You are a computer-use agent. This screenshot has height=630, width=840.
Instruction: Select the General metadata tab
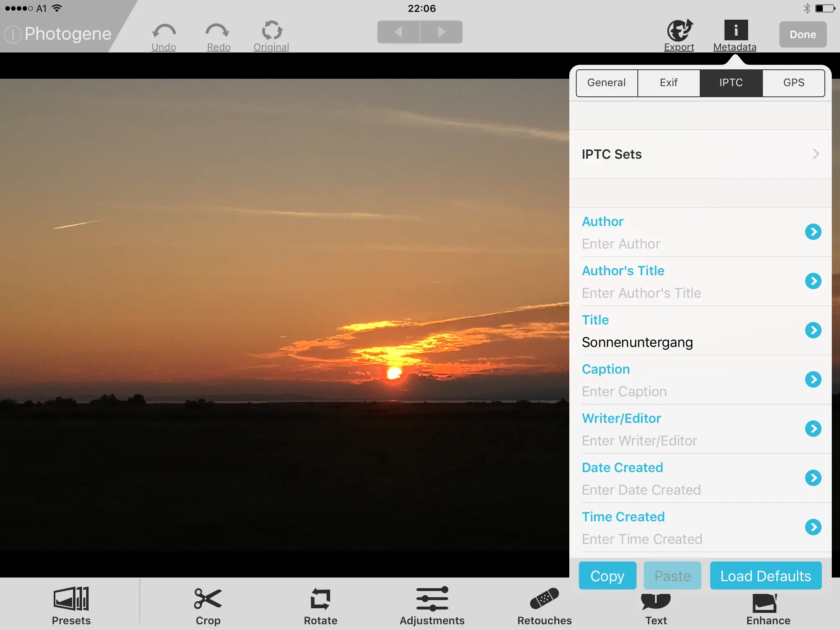click(x=607, y=83)
